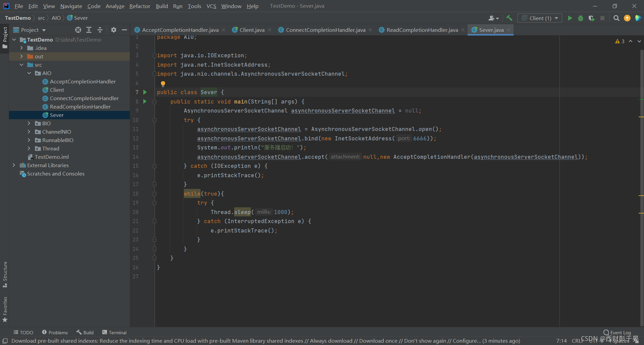The width and height of the screenshot is (644, 345).
Task: Click the orange update arrow icon
Action: tap(627, 18)
